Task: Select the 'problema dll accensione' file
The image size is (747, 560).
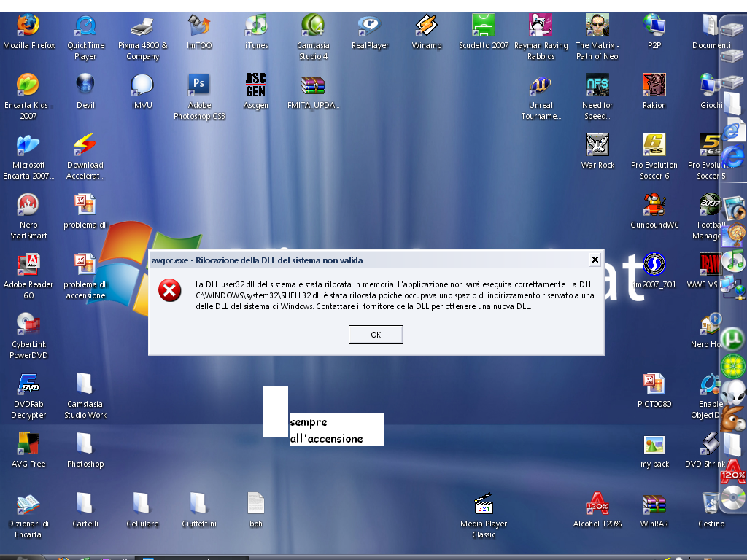Action: tap(85, 276)
